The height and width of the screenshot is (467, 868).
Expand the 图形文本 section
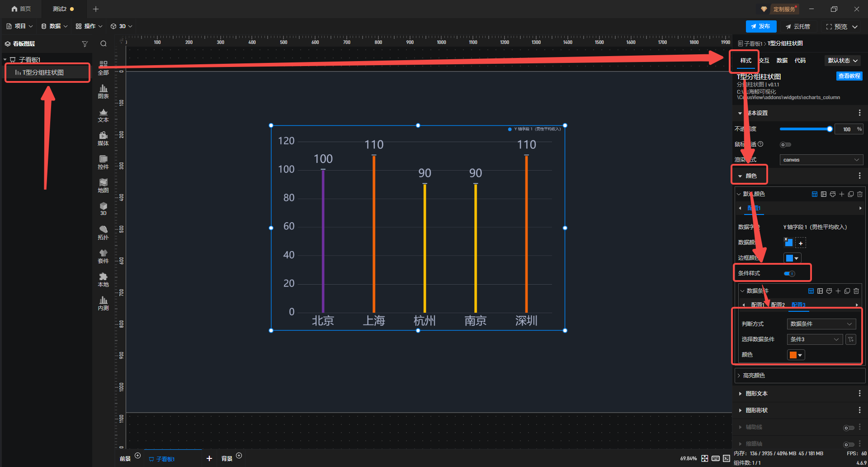756,394
